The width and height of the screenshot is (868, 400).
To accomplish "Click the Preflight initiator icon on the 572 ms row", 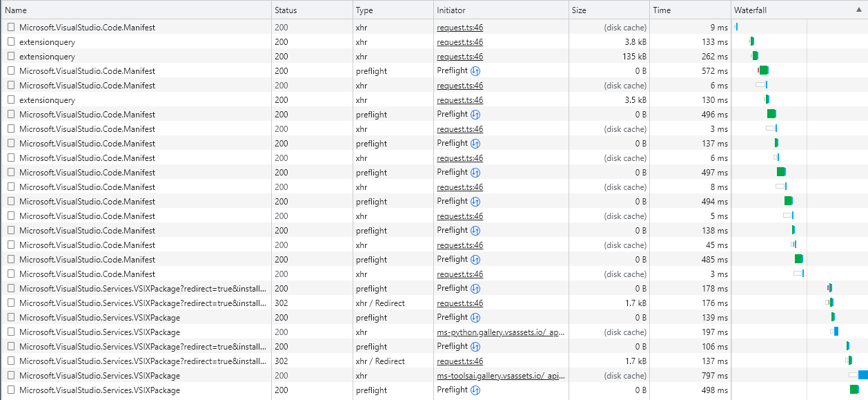I will click(475, 70).
